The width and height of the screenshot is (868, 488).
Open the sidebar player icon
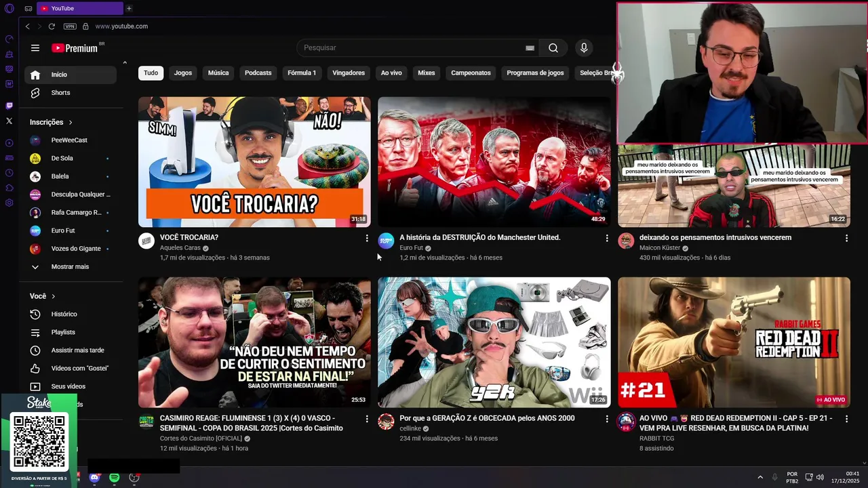(x=9, y=143)
